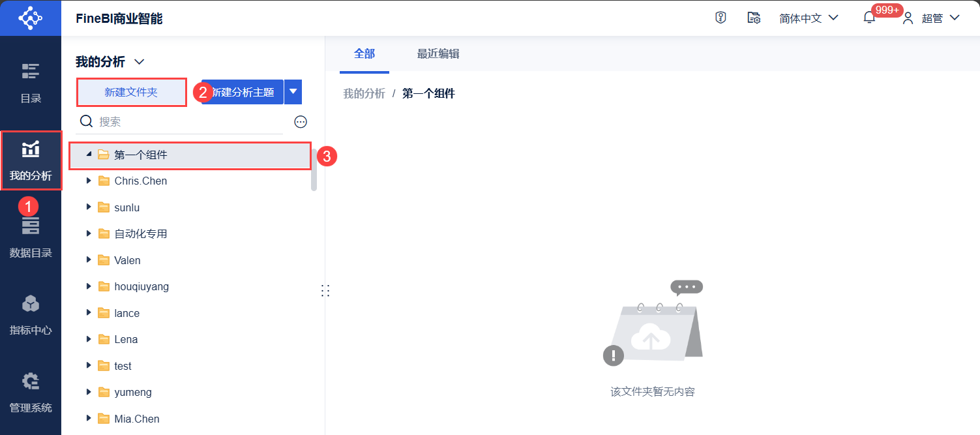This screenshot has height=435, width=980.
Task: Open the 超管 user account menu
Action: [x=931, y=18]
